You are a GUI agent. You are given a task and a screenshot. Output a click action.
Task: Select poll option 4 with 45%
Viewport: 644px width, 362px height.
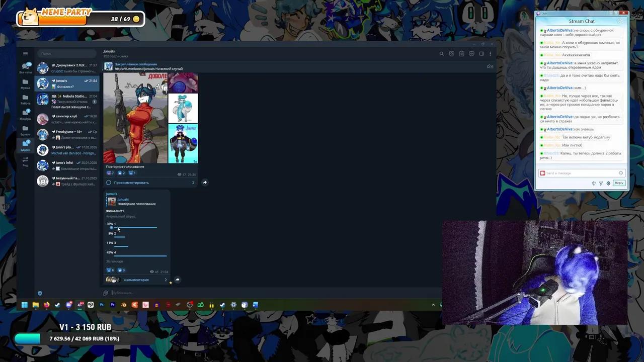coord(136,253)
